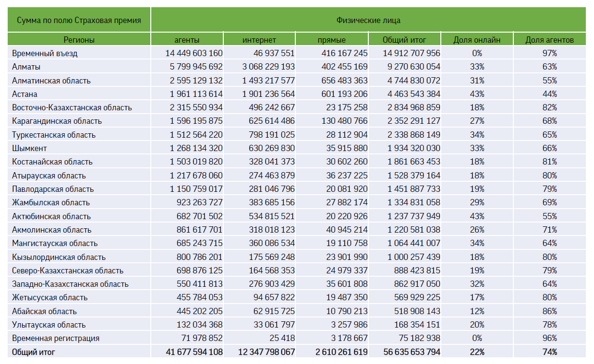Select the "Доля онлайн" column header
The width and height of the screenshot is (594, 364).
point(477,40)
